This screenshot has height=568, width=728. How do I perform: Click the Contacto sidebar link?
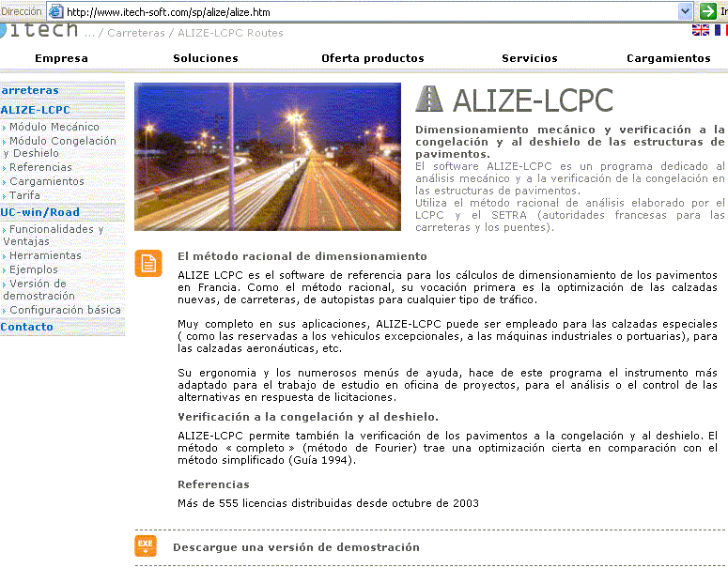pyautogui.click(x=26, y=327)
